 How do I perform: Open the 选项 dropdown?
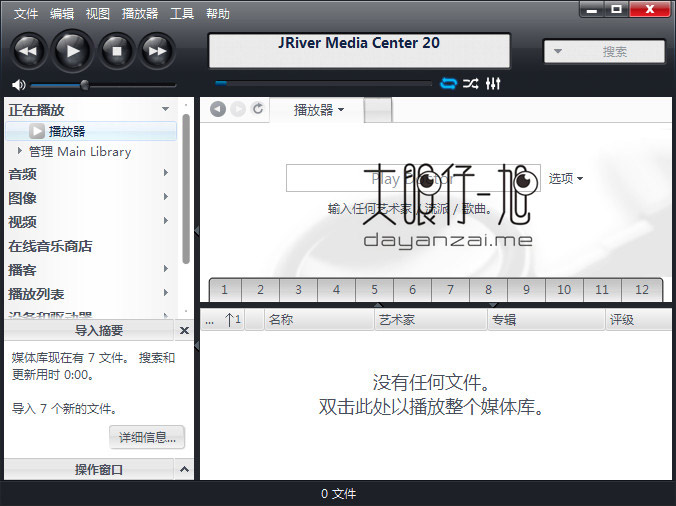tap(566, 178)
